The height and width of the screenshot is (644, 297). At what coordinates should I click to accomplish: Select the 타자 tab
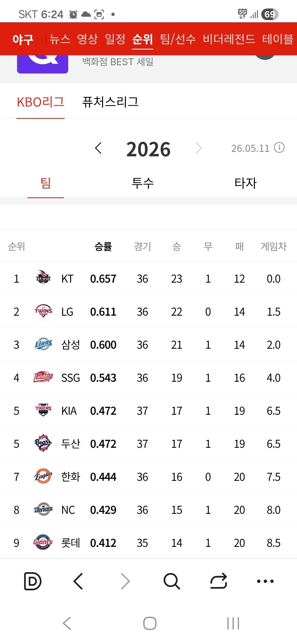pos(246,183)
